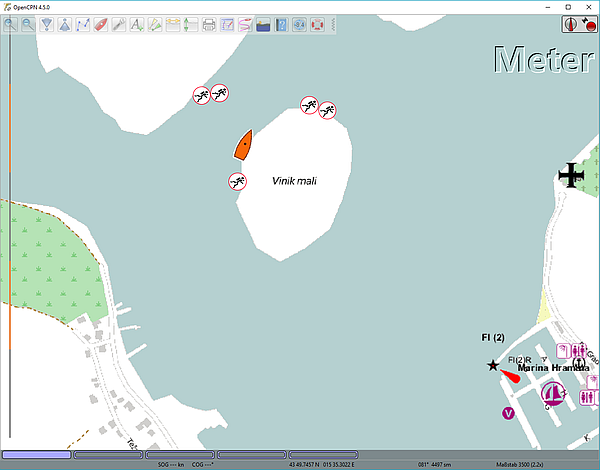The width and height of the screenshot is (600, 470).
Task: Change the color scheme icon
Action: [263, 25]
